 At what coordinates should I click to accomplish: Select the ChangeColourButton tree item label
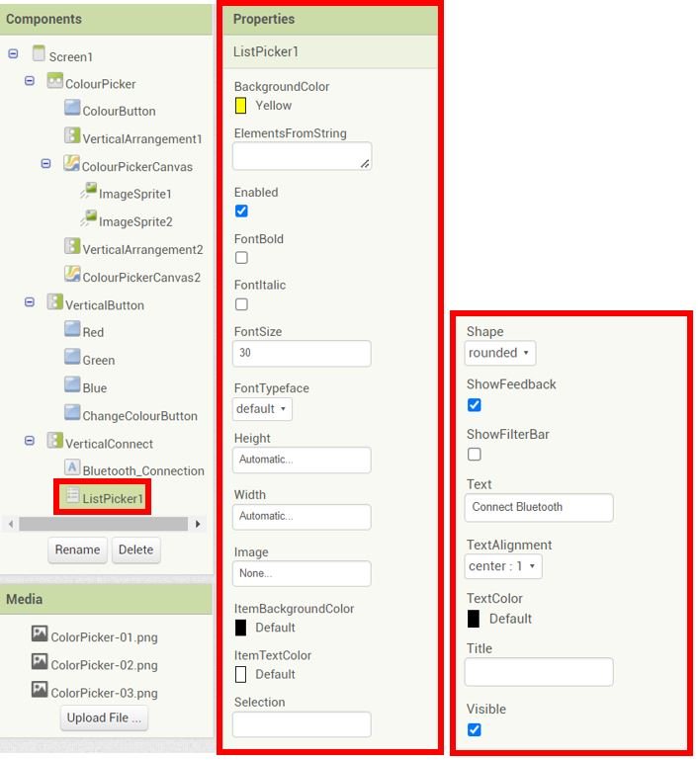(140, 416)
